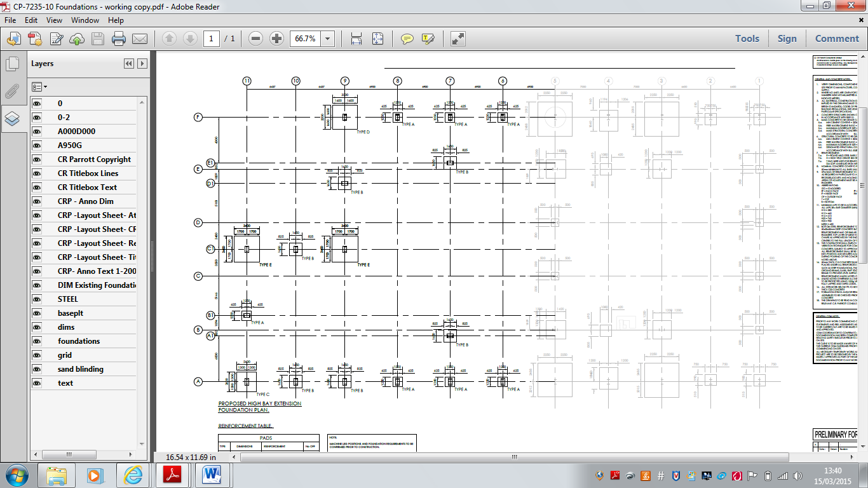Image resolution: width=868 pixels, height=488 pixels.
Task: Open the Window menu
Action: tap(85, 20)
